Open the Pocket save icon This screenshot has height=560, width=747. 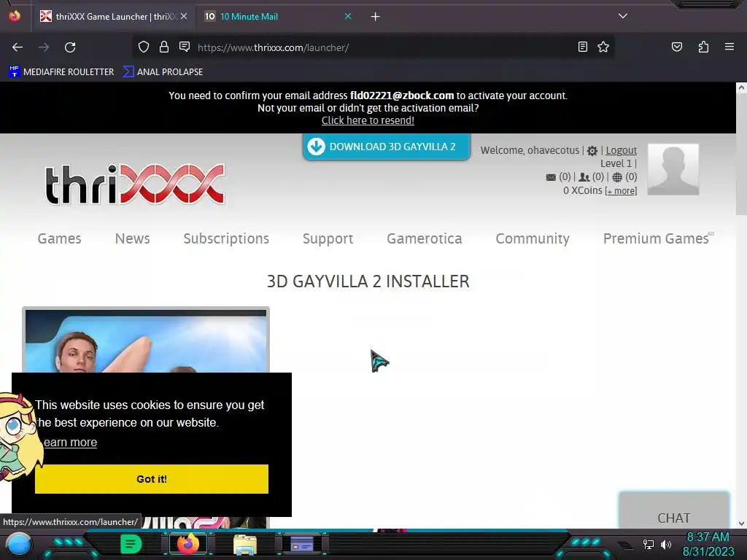point(676,47)
